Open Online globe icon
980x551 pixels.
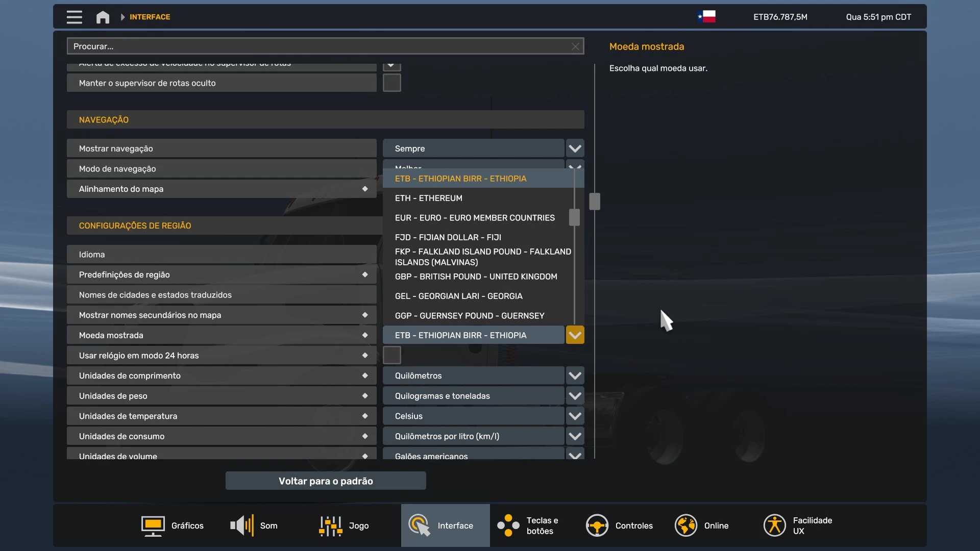coord(685,525)
